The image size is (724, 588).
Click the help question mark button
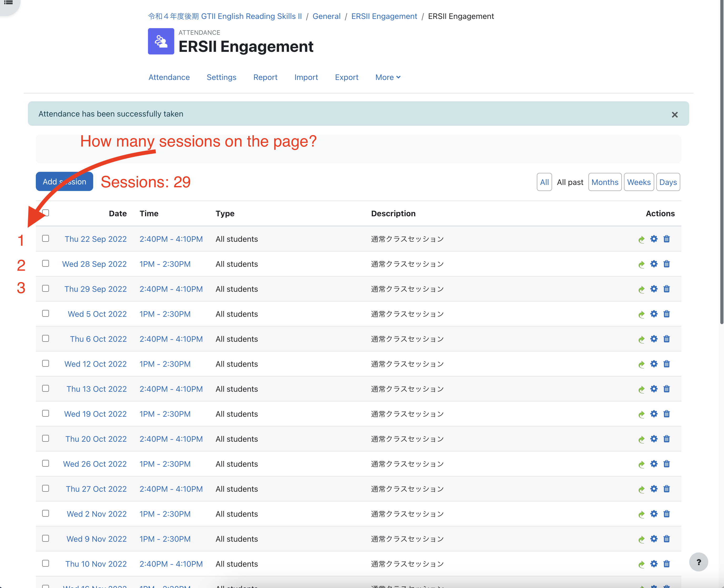tap(699, 562)
